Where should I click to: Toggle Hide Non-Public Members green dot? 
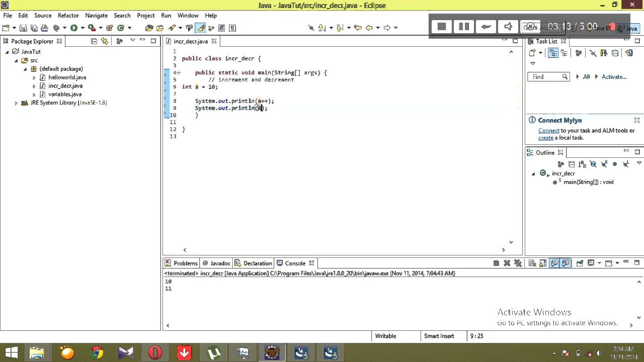pos(615,164)
